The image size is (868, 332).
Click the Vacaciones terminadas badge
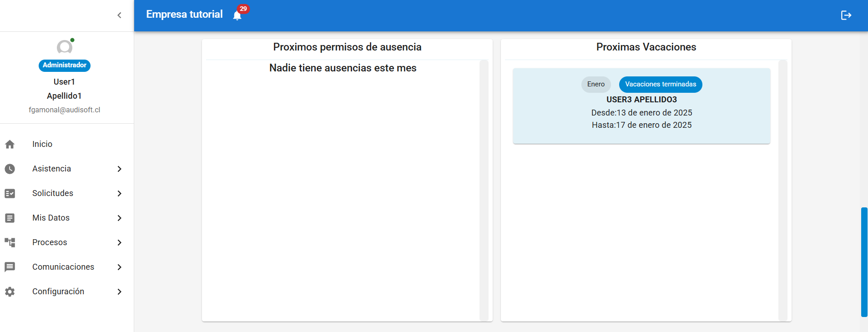pos(660,84)
